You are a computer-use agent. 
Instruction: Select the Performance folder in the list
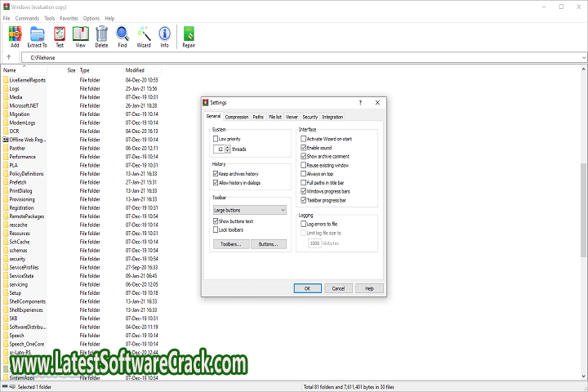(x=22, y=156)
